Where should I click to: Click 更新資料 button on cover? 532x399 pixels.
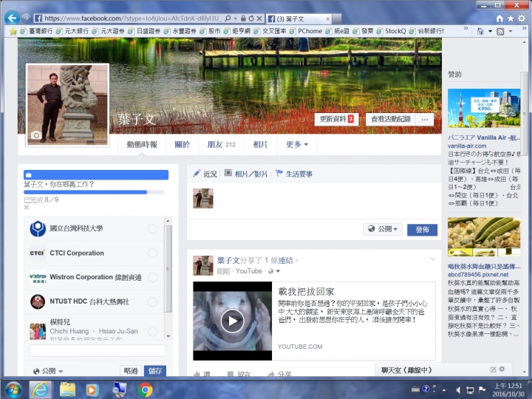pyautogui.click(x=337, y=119)
